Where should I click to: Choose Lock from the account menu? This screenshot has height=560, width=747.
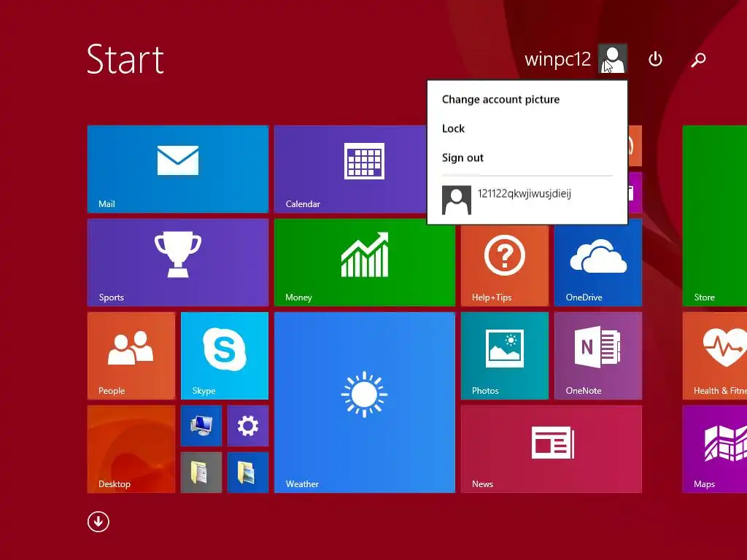coord(453,128)
